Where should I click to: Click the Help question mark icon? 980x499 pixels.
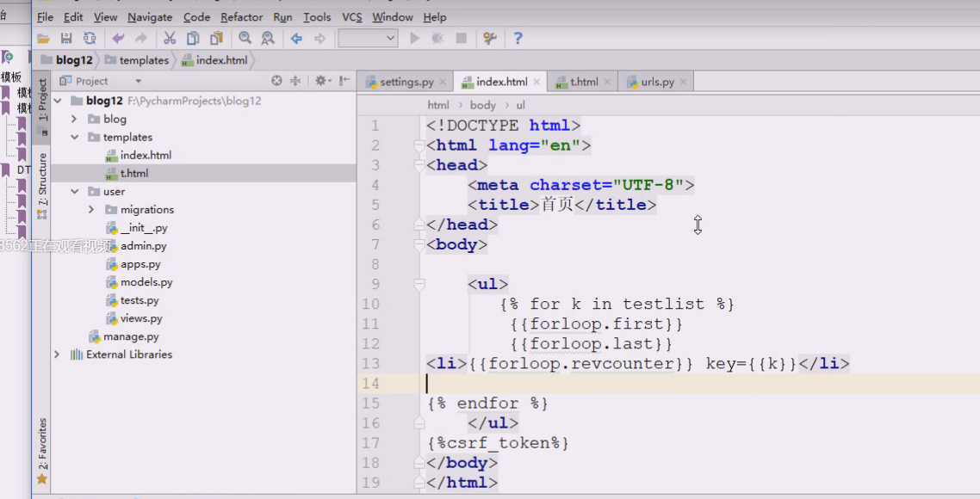click(518, 39)
